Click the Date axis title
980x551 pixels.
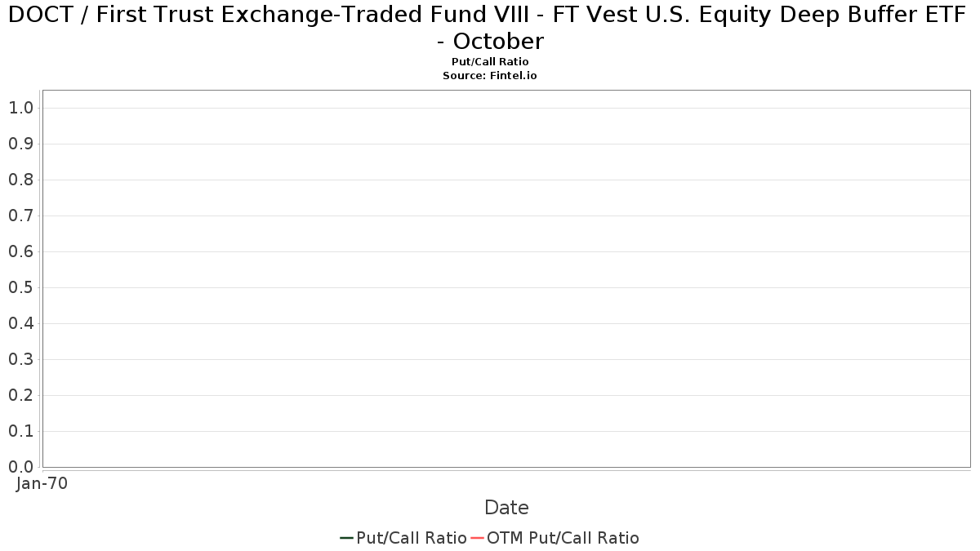pyautogui.click(x=506, y=508)
